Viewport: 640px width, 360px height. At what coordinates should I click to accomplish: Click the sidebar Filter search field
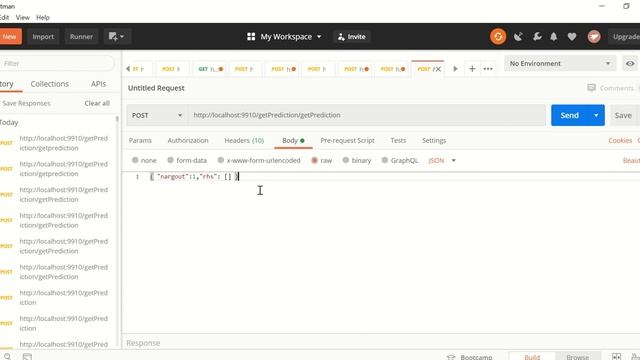pos(57,64)
